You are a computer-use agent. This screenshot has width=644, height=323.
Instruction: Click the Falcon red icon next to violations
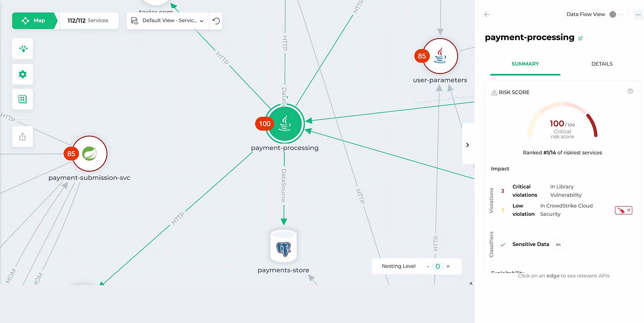click(x=623, y=210)
